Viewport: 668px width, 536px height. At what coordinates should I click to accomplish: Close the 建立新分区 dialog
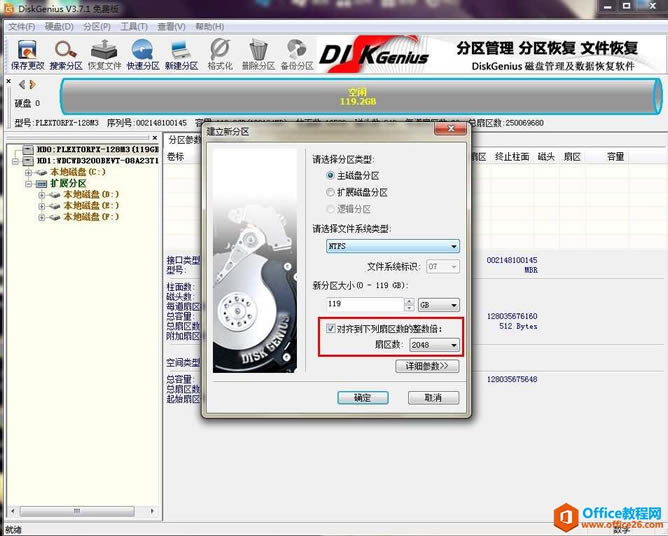pos(451,129)
